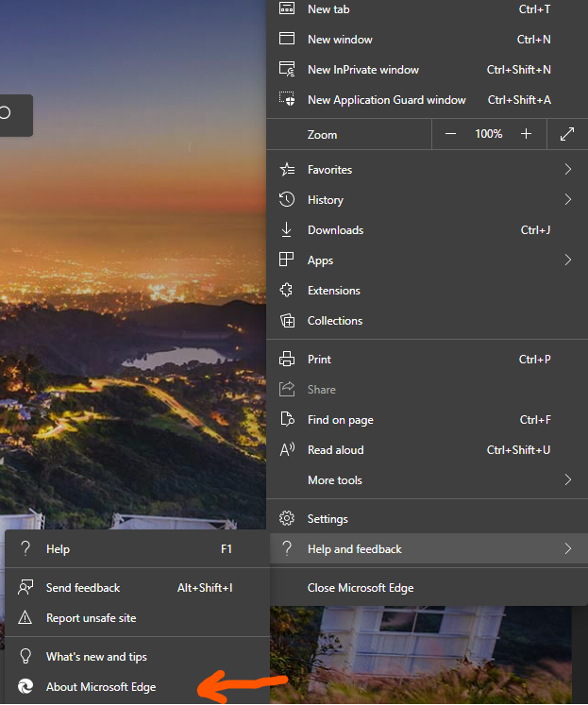Screen dimensions: 588x705
Task: Choose Close Microsoft Edge
Action: pos(361,588)
